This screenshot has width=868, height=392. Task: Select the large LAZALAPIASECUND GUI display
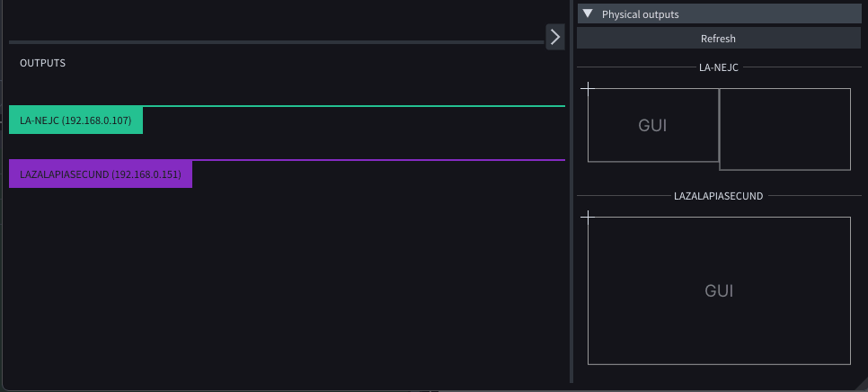pyautogui.click(x=719, y=290)
